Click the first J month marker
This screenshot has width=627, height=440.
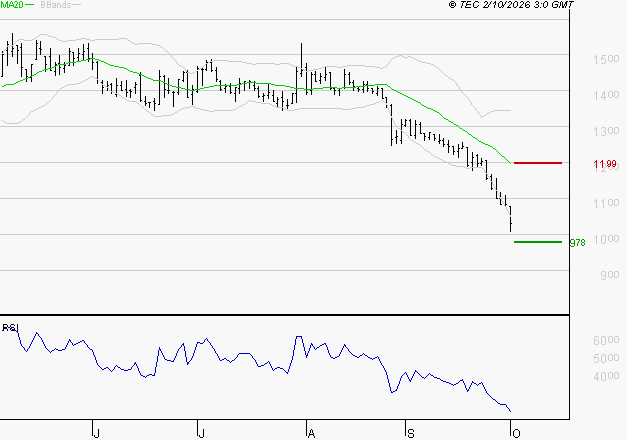point(96,433)
